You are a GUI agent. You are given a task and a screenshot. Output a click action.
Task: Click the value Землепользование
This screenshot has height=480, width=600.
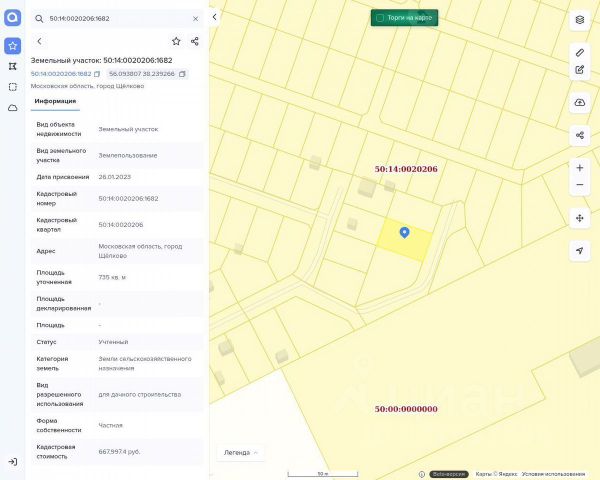click(x=128, y=155)
